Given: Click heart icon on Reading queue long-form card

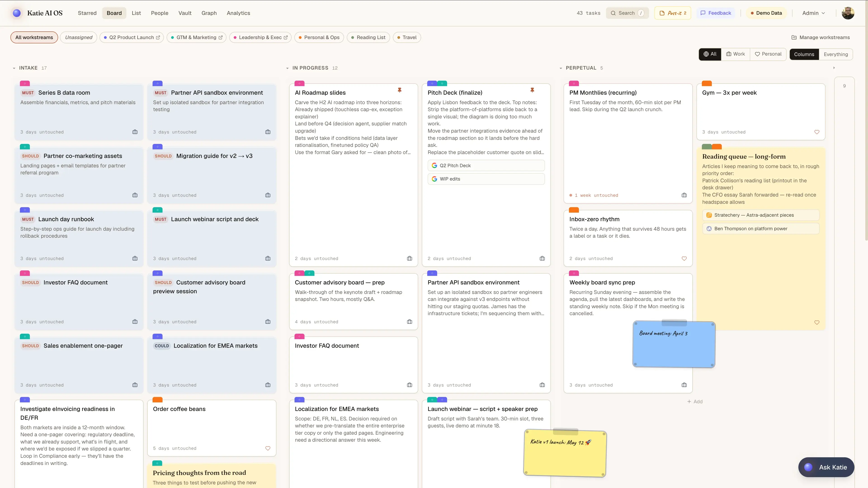Looking at the screenshot, I should (817, 322).
